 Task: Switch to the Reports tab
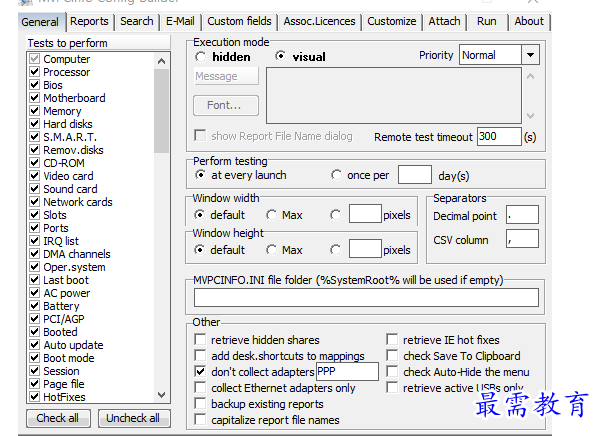tap(89, 21)
